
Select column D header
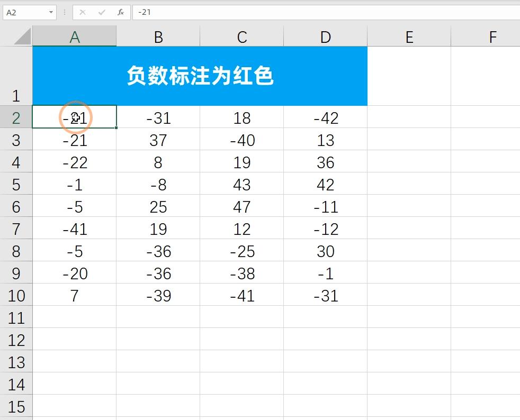coord(325,36)
